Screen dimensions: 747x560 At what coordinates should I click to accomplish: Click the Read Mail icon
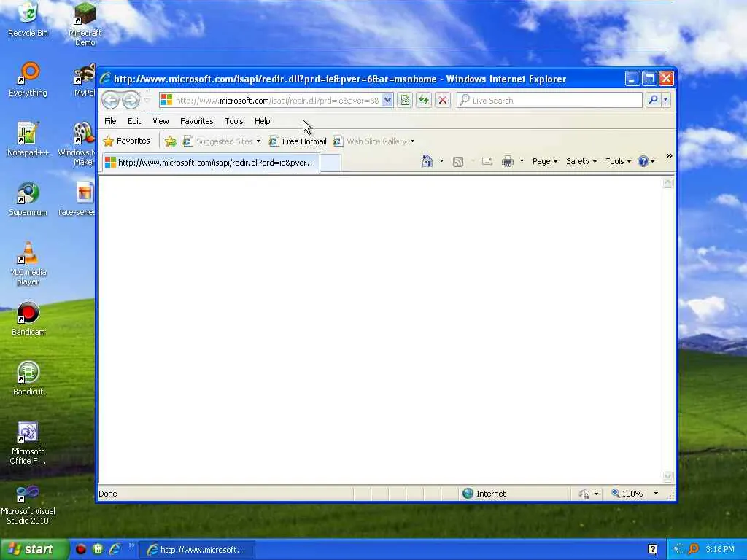[x=487, y=161]
